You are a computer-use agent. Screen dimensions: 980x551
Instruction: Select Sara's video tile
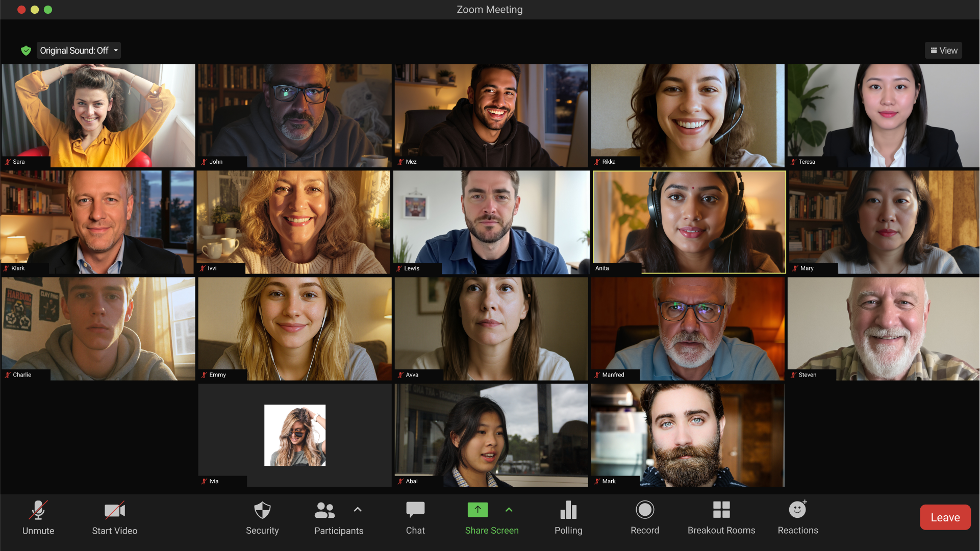tap(98, 115)
